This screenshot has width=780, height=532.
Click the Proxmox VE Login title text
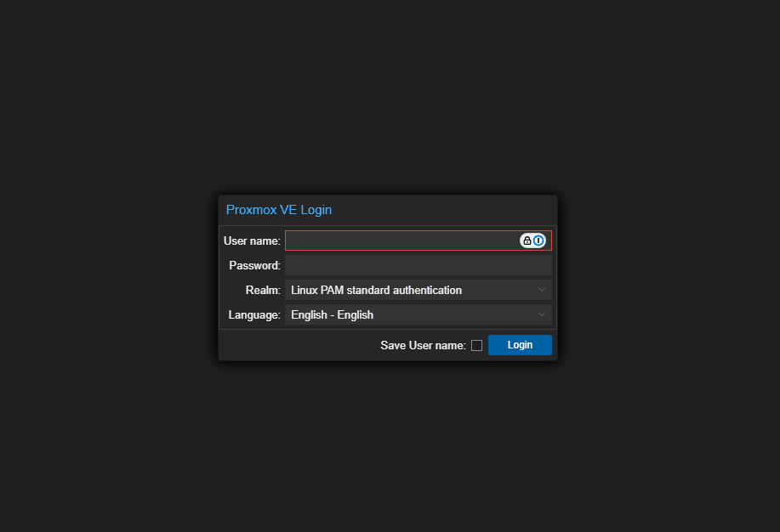[279, 210]
